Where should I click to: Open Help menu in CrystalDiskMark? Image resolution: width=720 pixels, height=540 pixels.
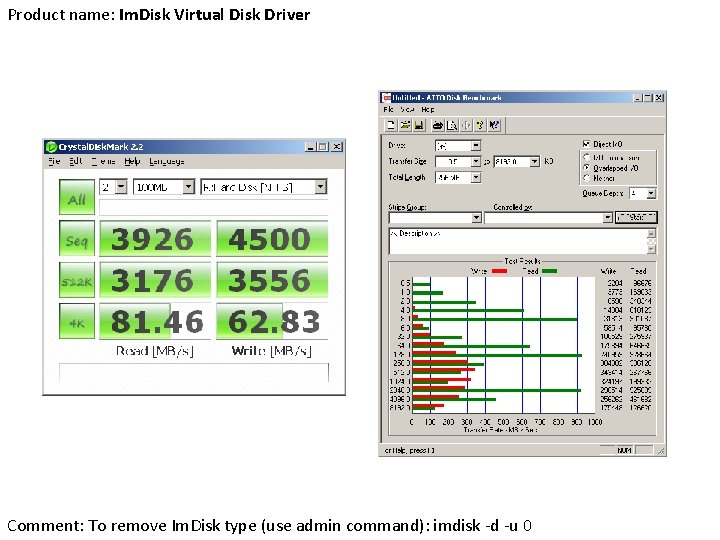click(132, 161)
